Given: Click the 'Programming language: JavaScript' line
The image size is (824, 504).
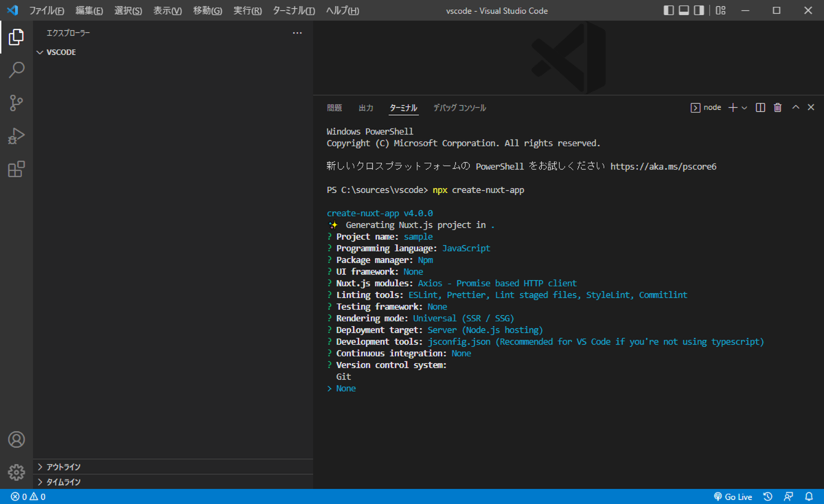Looking at the screenshot, I should coord(409,249).
